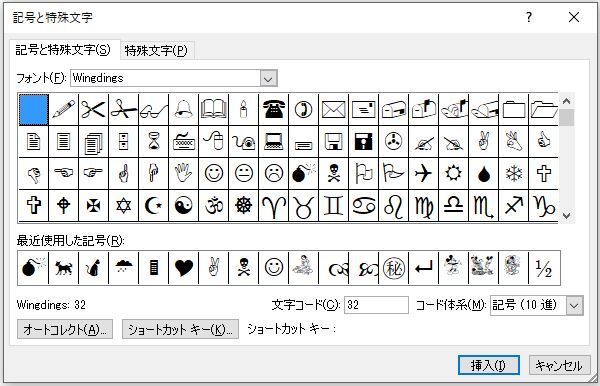Image resolution: width=600 pixels, height=386 pixels.
Task: Pick the one-half fraction in recent symbols
Action: click(x=544, y=267)
